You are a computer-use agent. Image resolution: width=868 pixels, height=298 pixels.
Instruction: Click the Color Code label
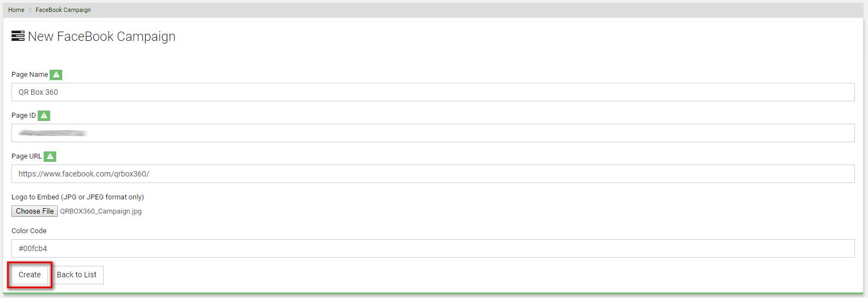29,231
